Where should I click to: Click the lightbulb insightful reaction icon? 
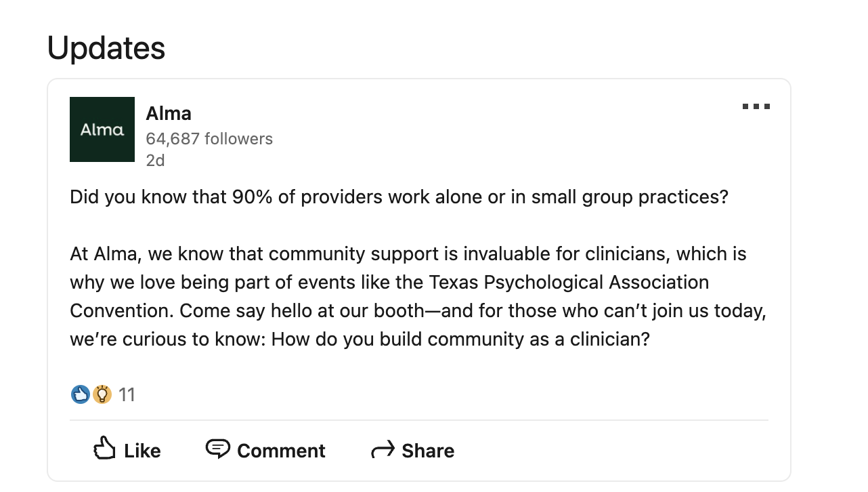(102, 394)
